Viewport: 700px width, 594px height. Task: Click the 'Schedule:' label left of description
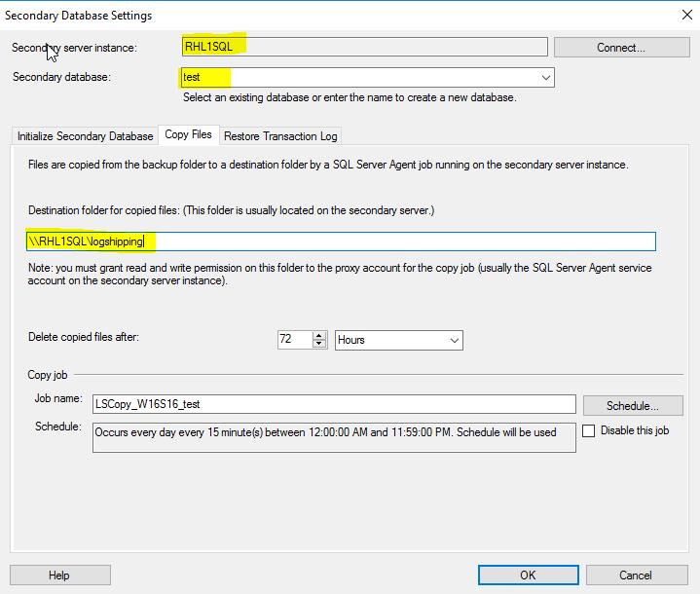click(x=58, y=427)
